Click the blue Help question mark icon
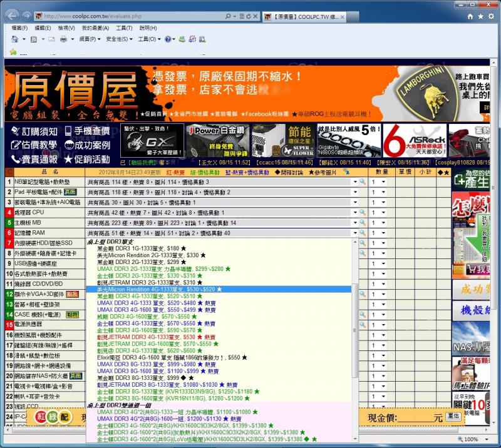The width and height of the screenshot is (501, 448). 168,39
